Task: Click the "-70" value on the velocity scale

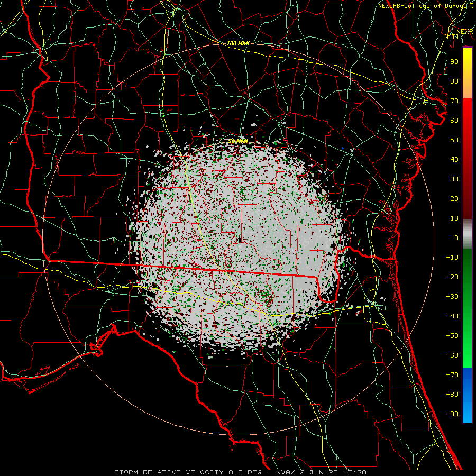Action: [452, 374]
